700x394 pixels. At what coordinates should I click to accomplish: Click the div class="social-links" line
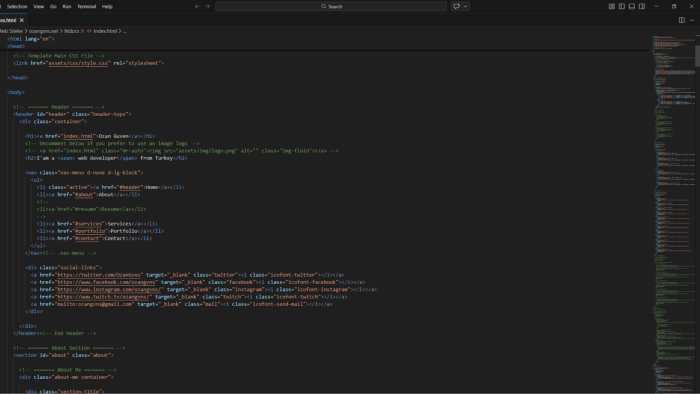pyautogui.click(x=63, y=267)
